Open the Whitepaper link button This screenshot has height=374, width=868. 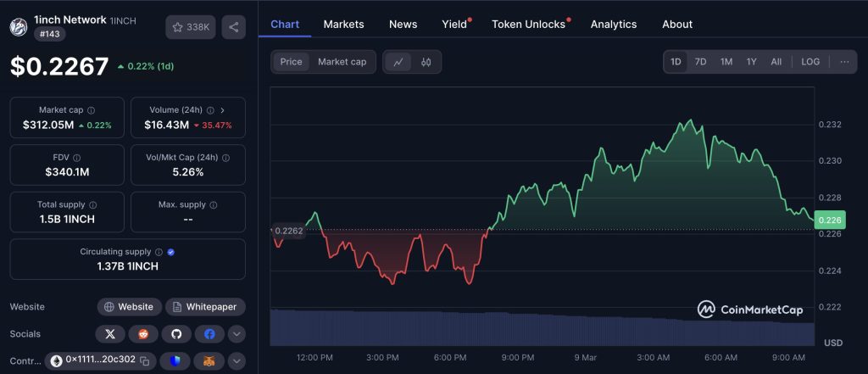(x=205, y=307)
